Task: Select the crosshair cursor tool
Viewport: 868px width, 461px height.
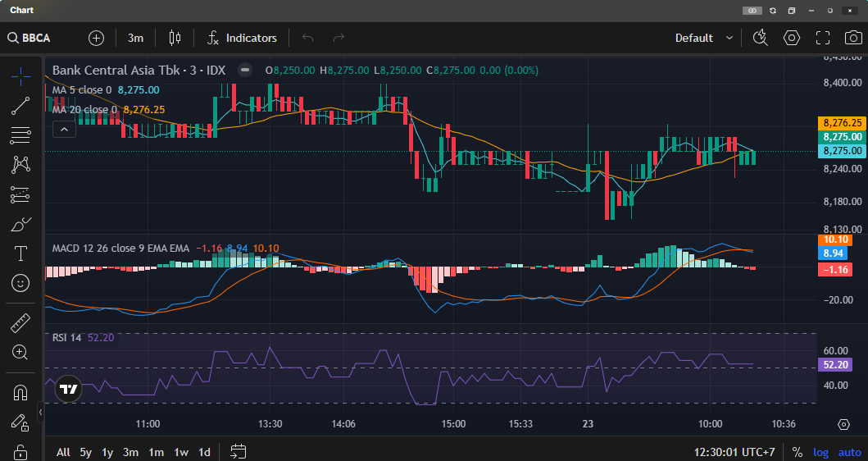Action: pos(20,76)
